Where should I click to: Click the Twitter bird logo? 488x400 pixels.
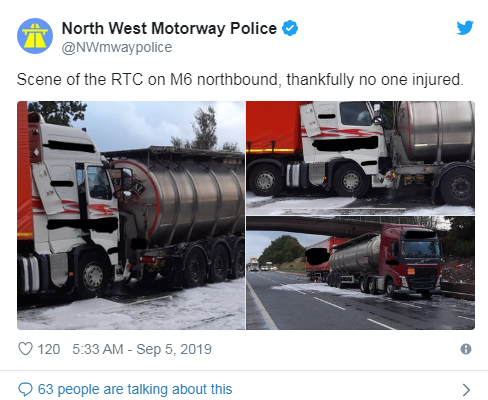(465, 28)
